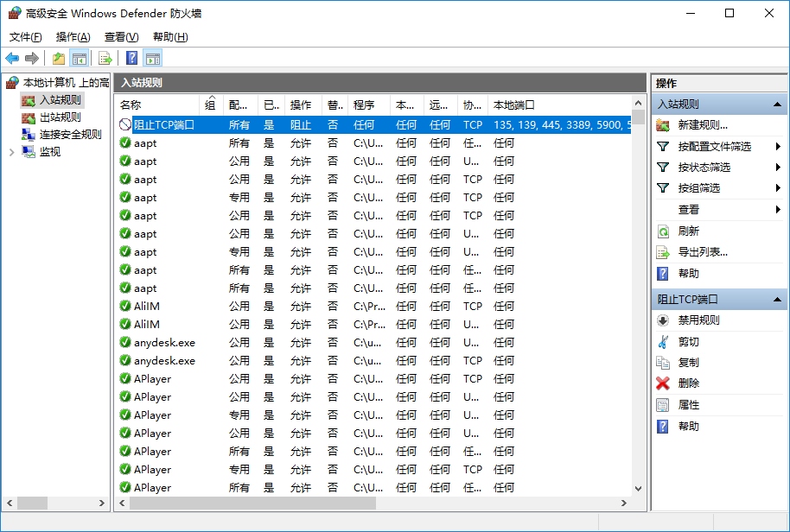The width and height of the screenshot is (790, 532).
Task: Click the Forward arrow toolbar icon
Action: coord(32,59)
